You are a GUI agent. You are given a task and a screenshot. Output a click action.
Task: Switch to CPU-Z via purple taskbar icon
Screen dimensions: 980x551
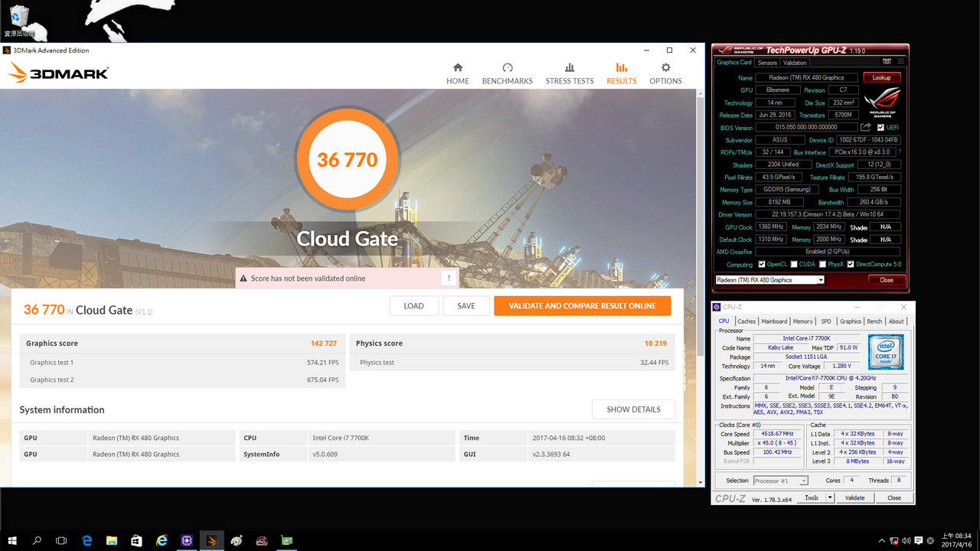(x=187, y=540)
